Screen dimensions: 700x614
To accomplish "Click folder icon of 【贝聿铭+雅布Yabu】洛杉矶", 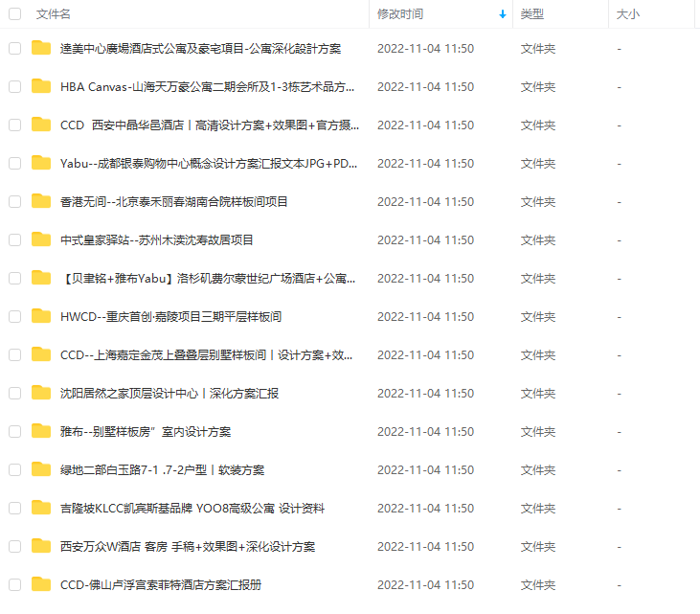I will [41, 278].
